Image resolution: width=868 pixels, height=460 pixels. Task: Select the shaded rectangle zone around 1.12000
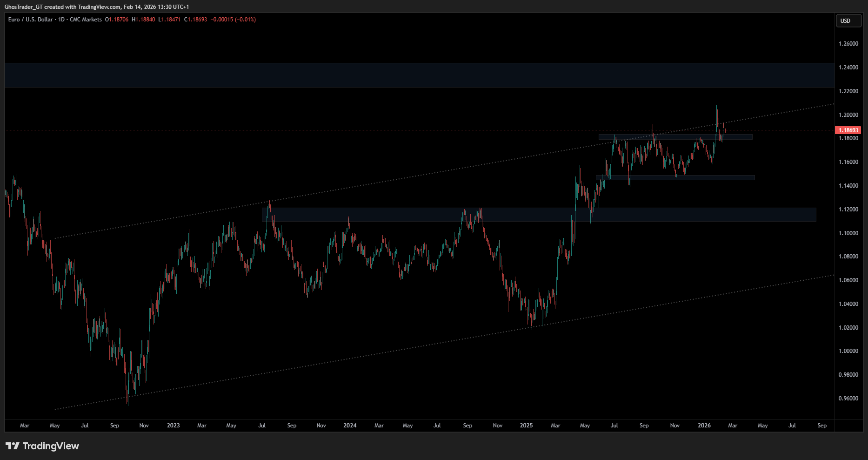539,215
